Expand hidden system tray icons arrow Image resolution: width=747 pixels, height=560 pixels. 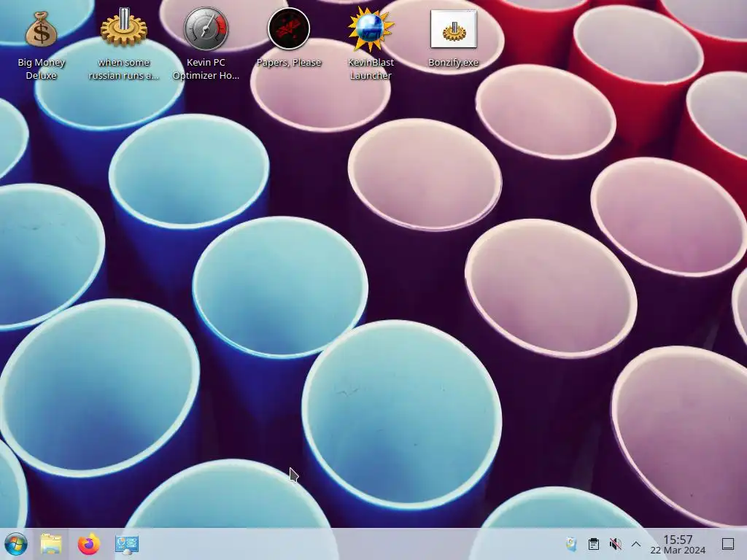coord(636,544)
